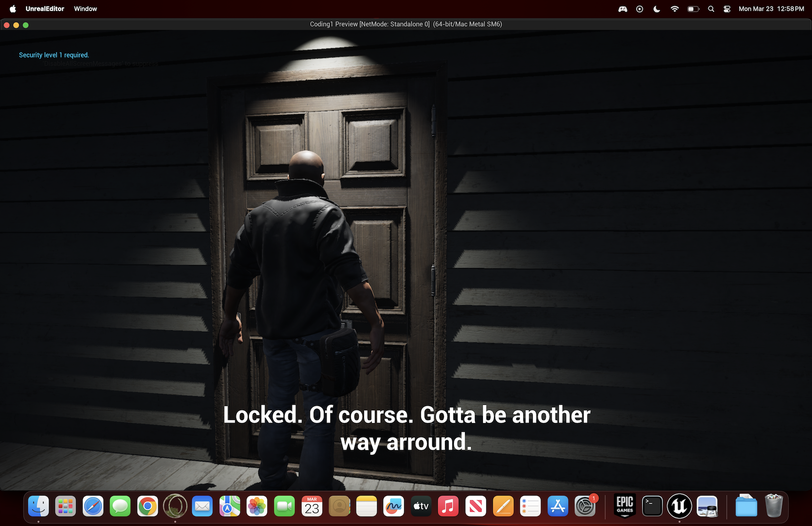812x526 pixels.
Task: Open the Preview app in the Dock
Action: pos(707,507)
